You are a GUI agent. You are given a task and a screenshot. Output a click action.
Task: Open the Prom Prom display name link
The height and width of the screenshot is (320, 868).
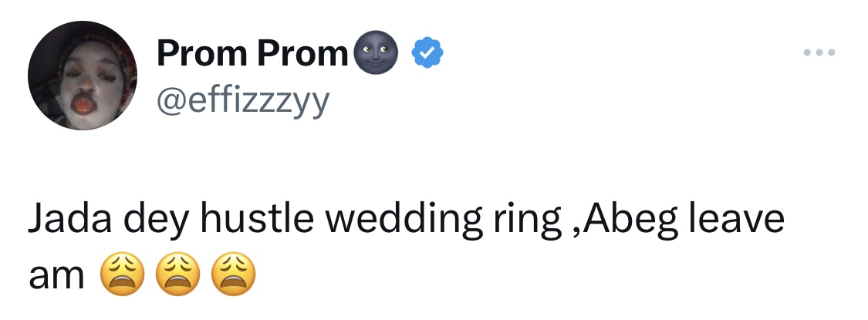[x=252, y=53]
